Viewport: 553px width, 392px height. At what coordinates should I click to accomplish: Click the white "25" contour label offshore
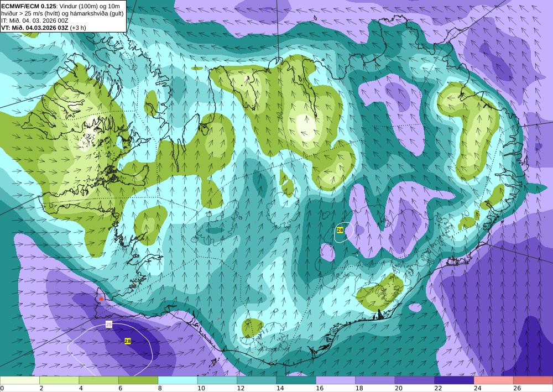pos(109,325)
